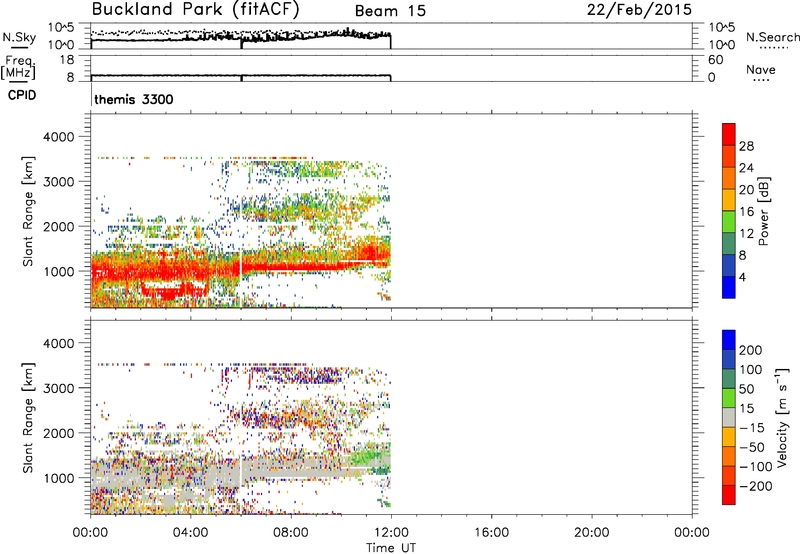Click the Power color bar segment between 24 and 28

click(729, 156)
